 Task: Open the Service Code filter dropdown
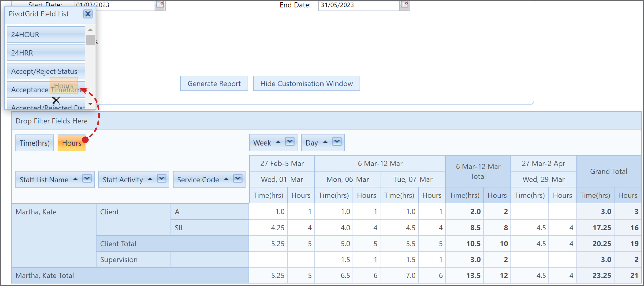(x=238, y=179)
